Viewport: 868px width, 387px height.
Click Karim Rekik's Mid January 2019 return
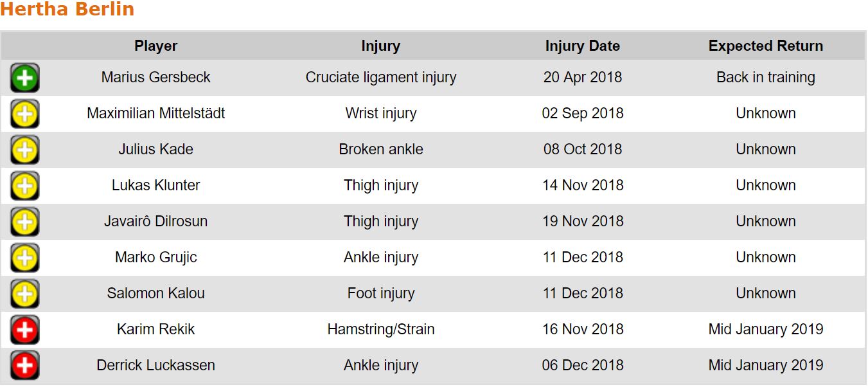[765, 330]
